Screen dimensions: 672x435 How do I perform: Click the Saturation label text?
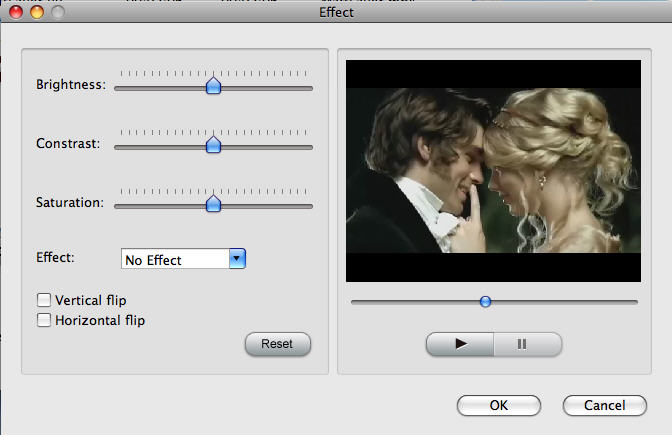70,202
